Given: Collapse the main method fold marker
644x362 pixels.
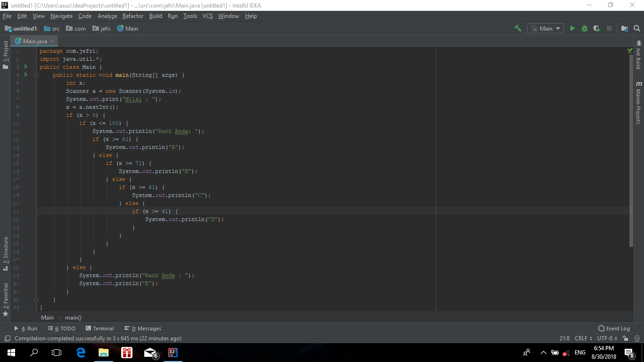Looking at the screenshot, I should click(x=36, y=74).
